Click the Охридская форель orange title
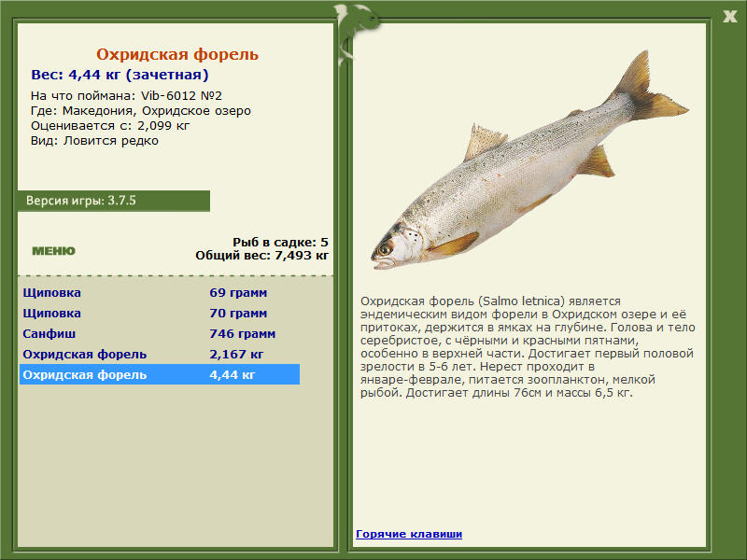Image resolution: width=747 pixels, height=560 pixels. 177,54
